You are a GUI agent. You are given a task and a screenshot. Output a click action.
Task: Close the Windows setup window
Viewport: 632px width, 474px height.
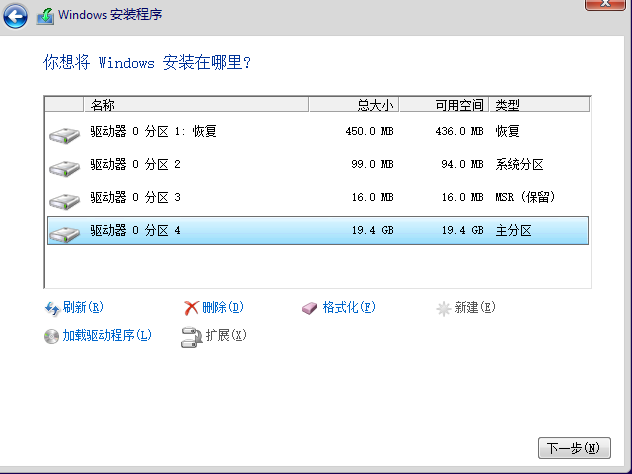tap(605, 4)
